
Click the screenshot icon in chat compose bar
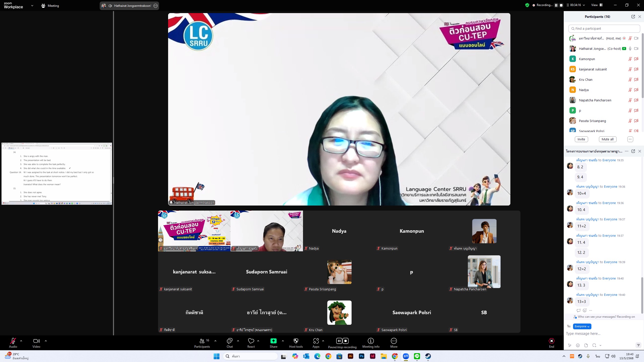coord(594,345)
